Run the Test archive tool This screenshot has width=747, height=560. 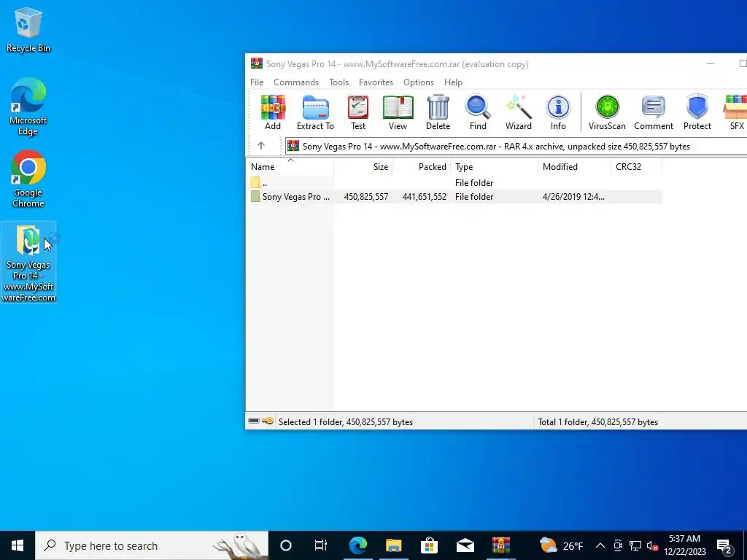click(357, 112)
